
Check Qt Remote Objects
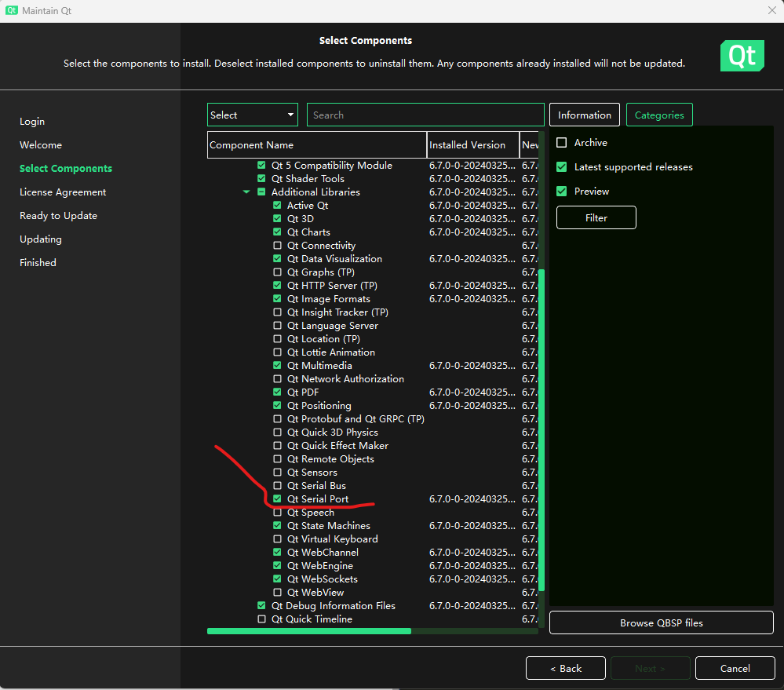point(277,459)
